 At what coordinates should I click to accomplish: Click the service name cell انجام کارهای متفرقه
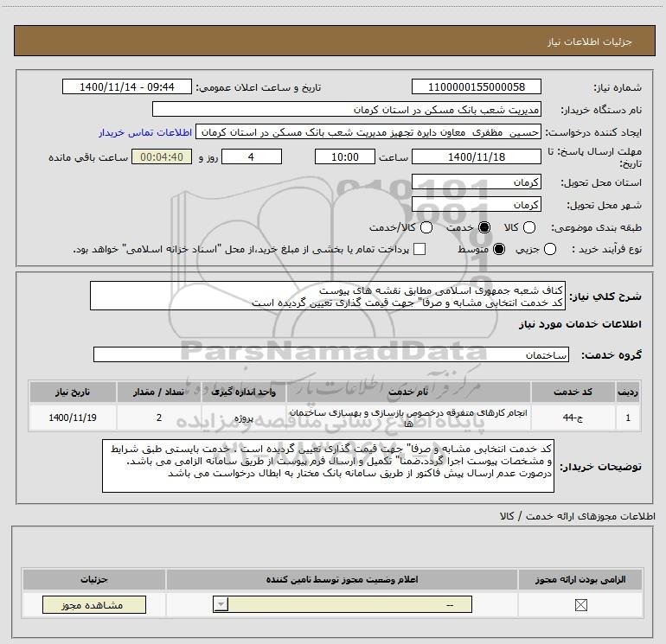click(x=408, y=418)
